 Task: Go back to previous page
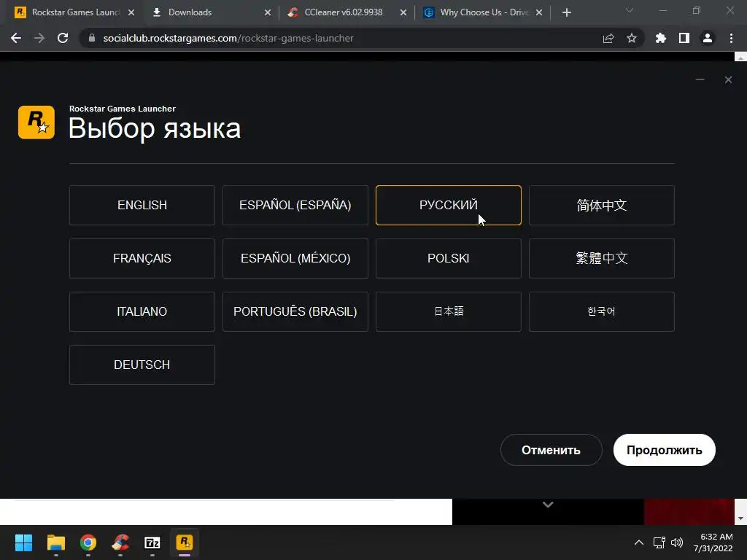point(16,38)
